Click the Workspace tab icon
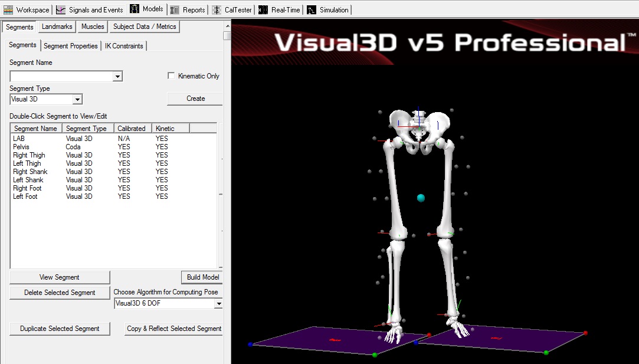This screenshot has width=639, height=364. click(8, 10)
